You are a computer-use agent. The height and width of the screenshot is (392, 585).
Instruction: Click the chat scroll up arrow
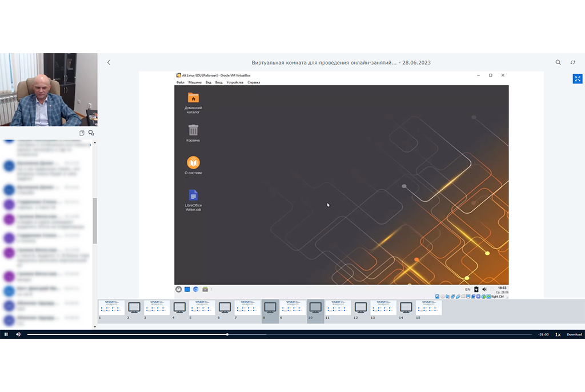pyautogui.click(x=95, y=143)
